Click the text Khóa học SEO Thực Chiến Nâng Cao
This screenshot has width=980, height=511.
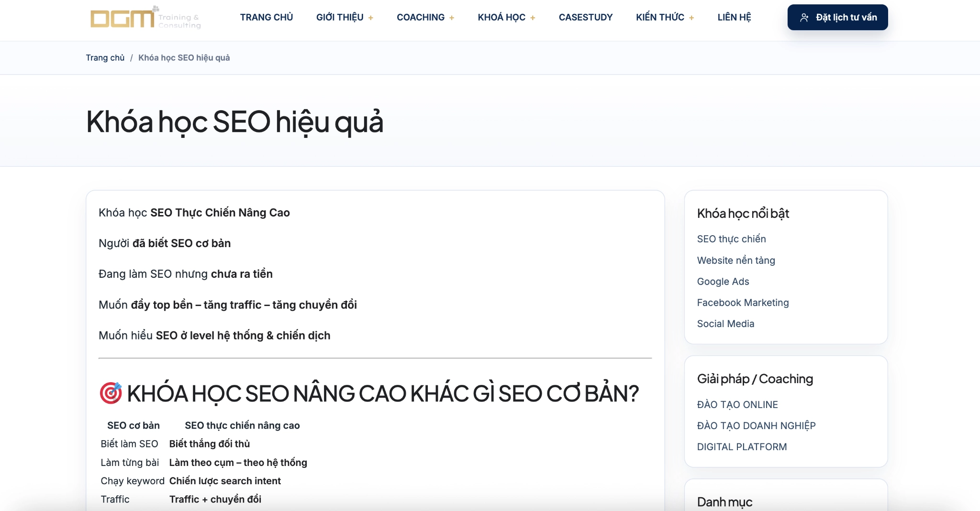(194, 213)
